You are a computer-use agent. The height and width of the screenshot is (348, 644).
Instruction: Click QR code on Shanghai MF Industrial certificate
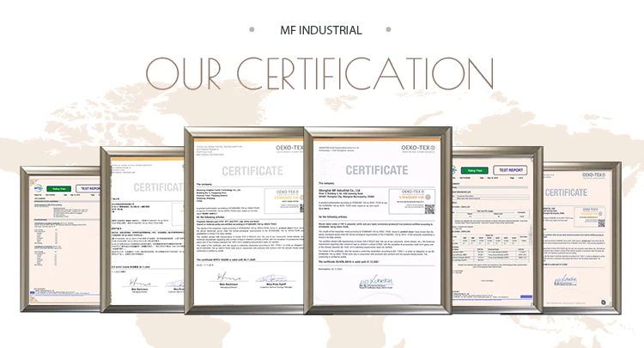[x=429, y=209]
